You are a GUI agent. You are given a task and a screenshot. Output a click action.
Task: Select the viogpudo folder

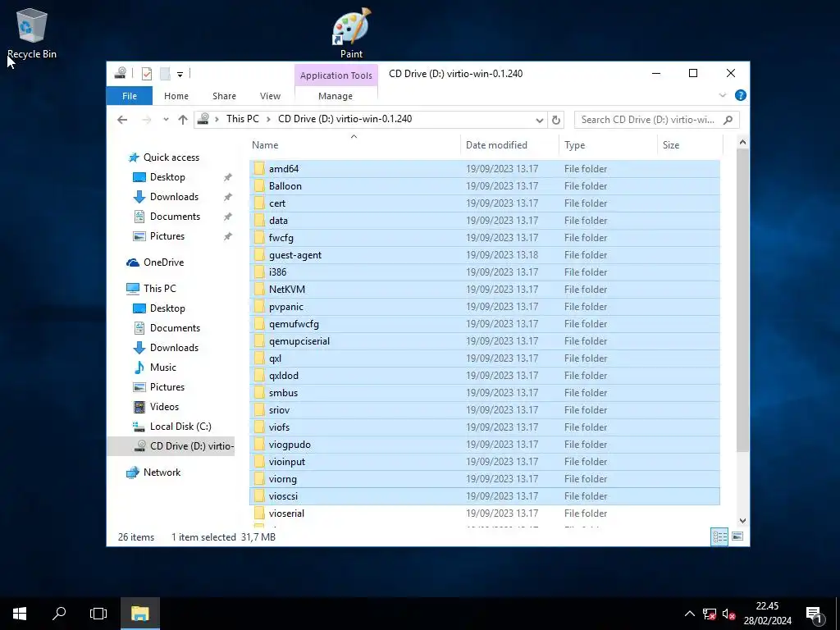pos(484,445)
